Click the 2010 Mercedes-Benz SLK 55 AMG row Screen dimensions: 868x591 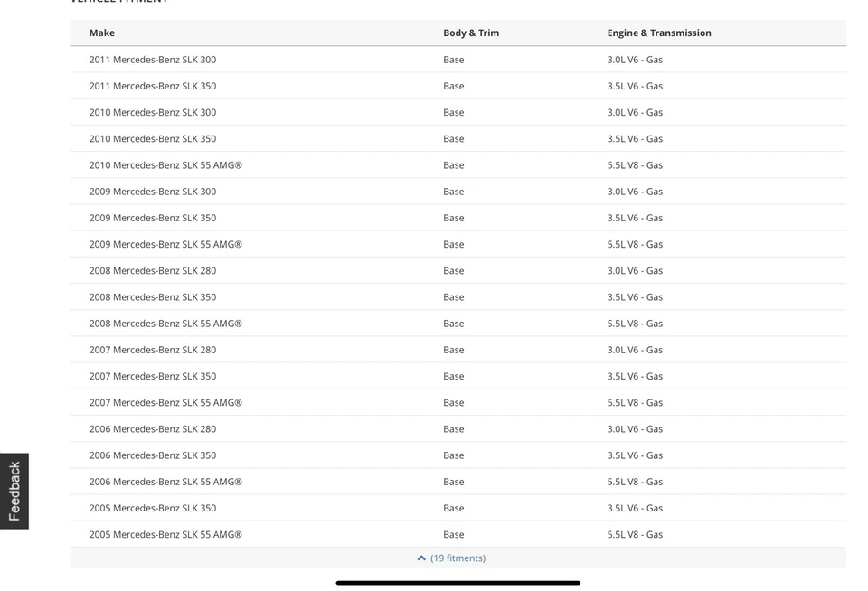(x=165, y=165)
